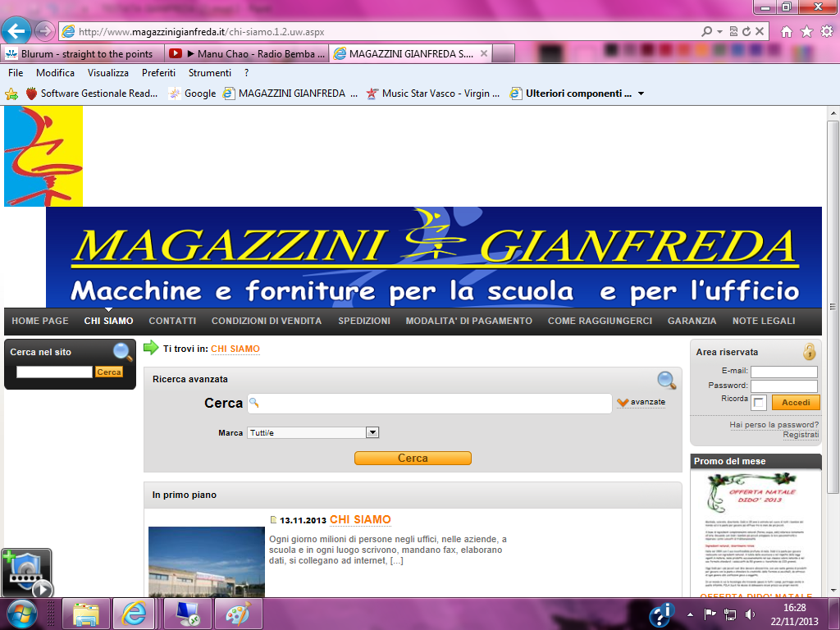Viewport: 840px width, 630px height.
Task: Click the browser forward arrow button
Action: coord(44,31)
